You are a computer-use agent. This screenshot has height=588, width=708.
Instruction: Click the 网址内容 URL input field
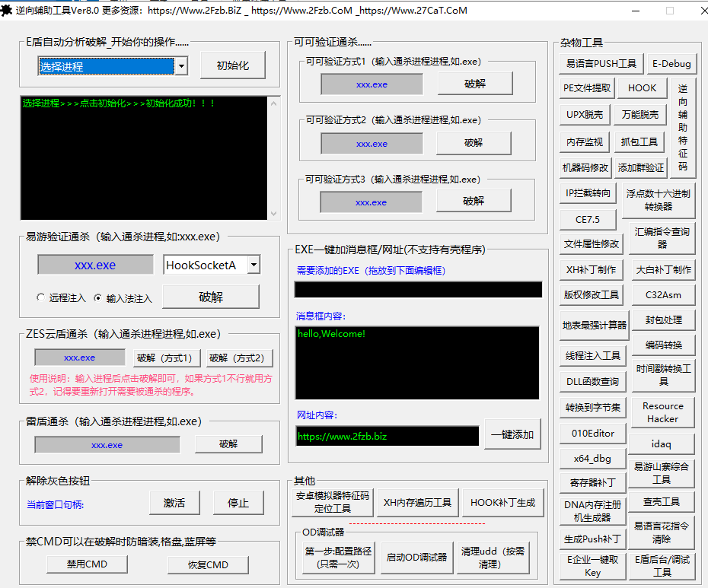pyautogui.click(x=387, y=436)
